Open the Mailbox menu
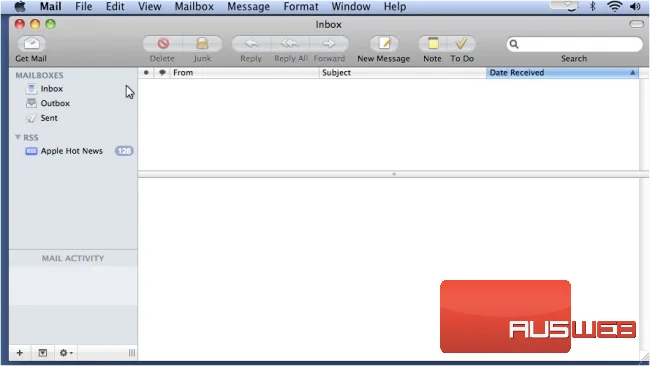Viewport: 650px width, 366px height. 194,7
